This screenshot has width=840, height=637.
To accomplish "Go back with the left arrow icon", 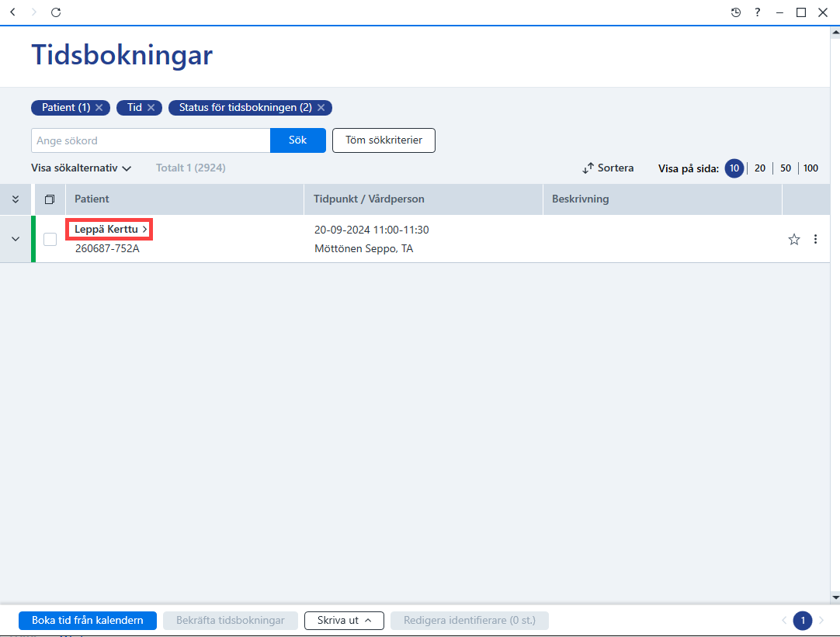I will click(x=13, y=12).
